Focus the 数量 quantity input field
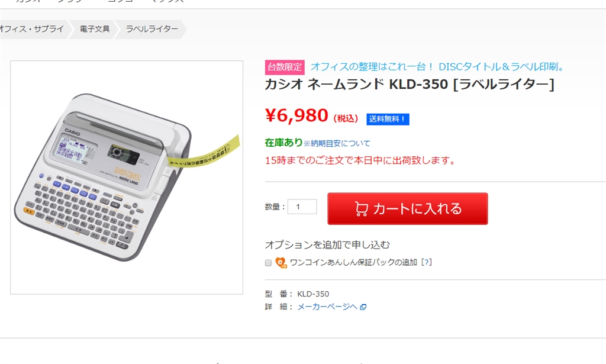606x364 pixels. [302, 207]
